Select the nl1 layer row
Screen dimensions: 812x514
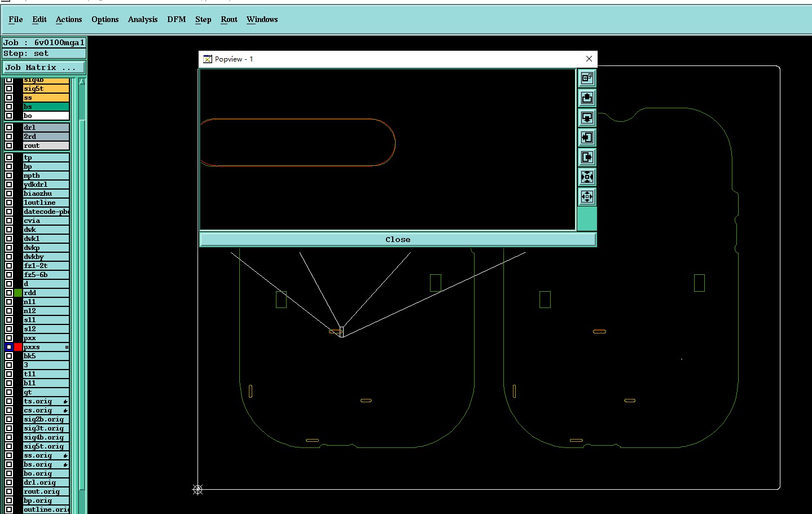click(x=46, y=302)
